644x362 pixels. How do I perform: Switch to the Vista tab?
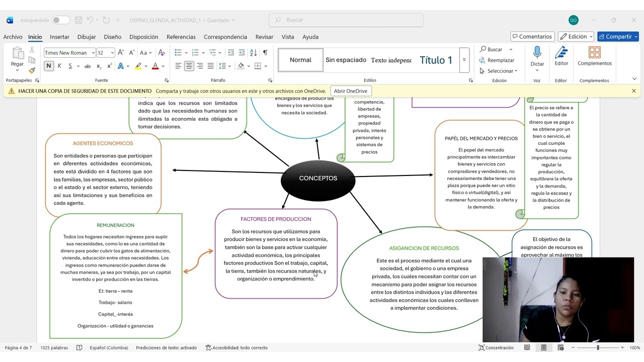tap(288, 37)
